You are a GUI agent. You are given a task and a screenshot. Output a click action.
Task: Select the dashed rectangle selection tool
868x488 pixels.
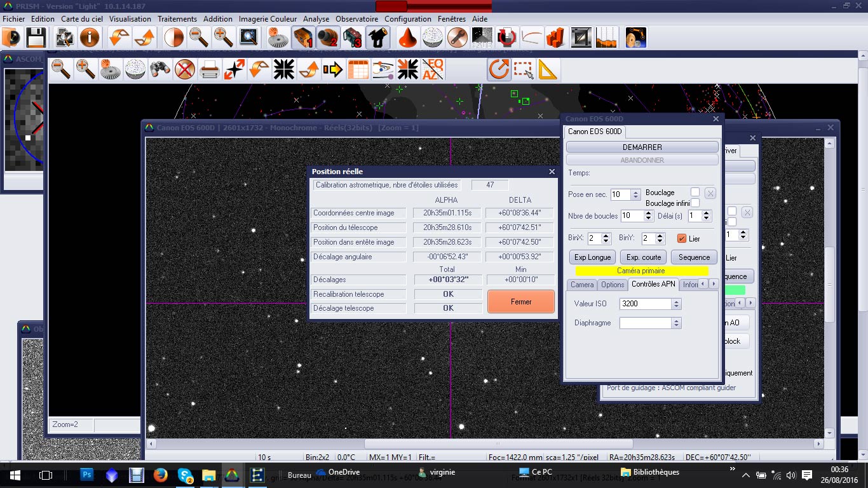523,69
